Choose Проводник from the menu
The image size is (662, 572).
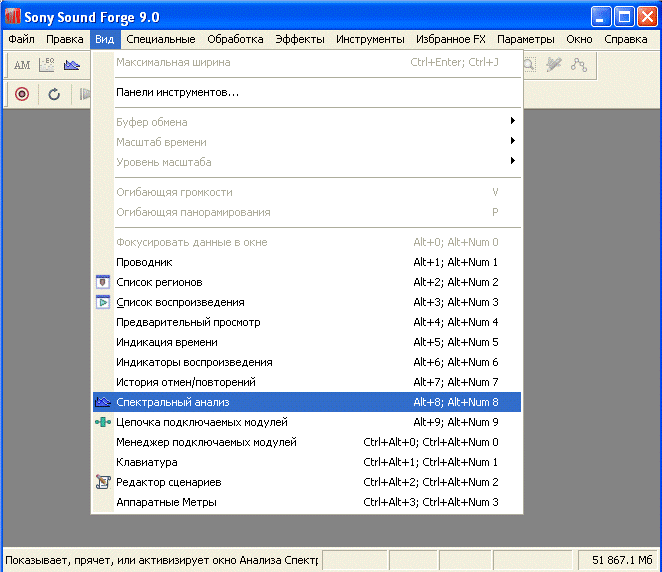pos(307,262)
